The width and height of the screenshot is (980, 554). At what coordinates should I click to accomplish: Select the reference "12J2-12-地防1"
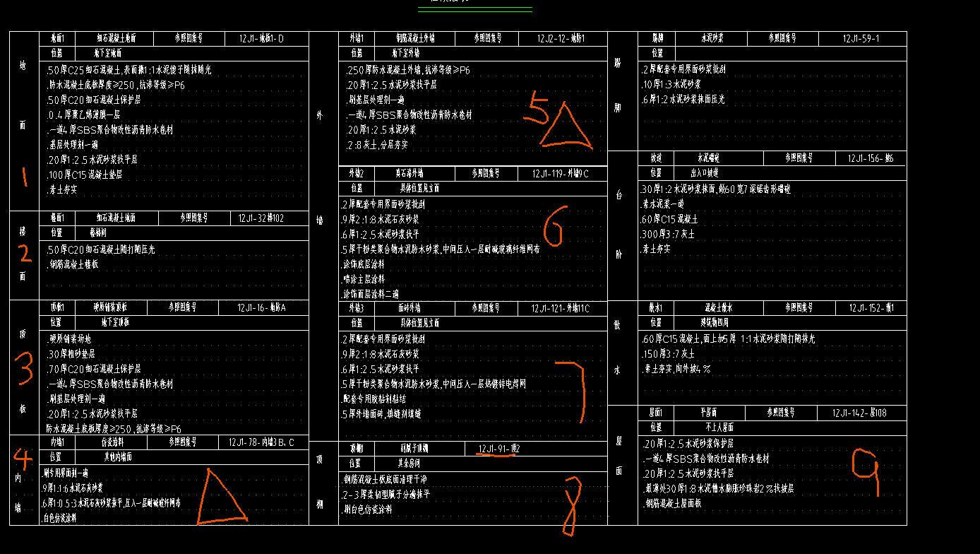click(x=561, y=39)
